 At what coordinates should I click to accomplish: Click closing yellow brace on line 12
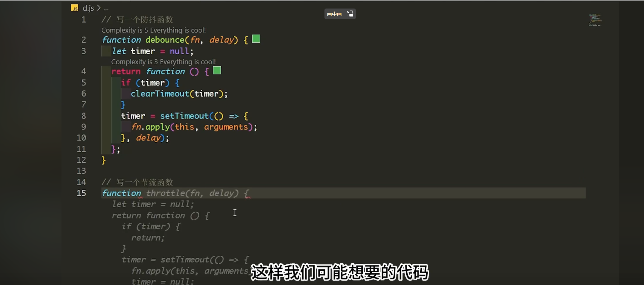(103, 160)
